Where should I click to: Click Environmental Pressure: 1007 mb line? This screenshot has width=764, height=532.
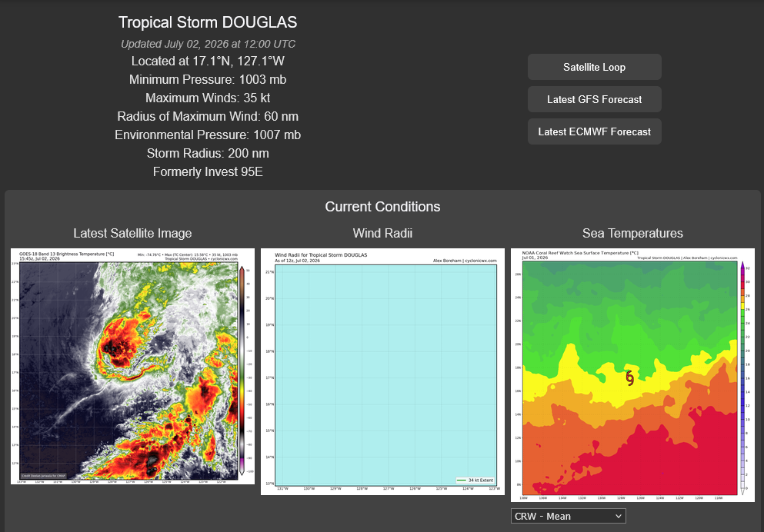pyautogui.click(x=208, y=135)
